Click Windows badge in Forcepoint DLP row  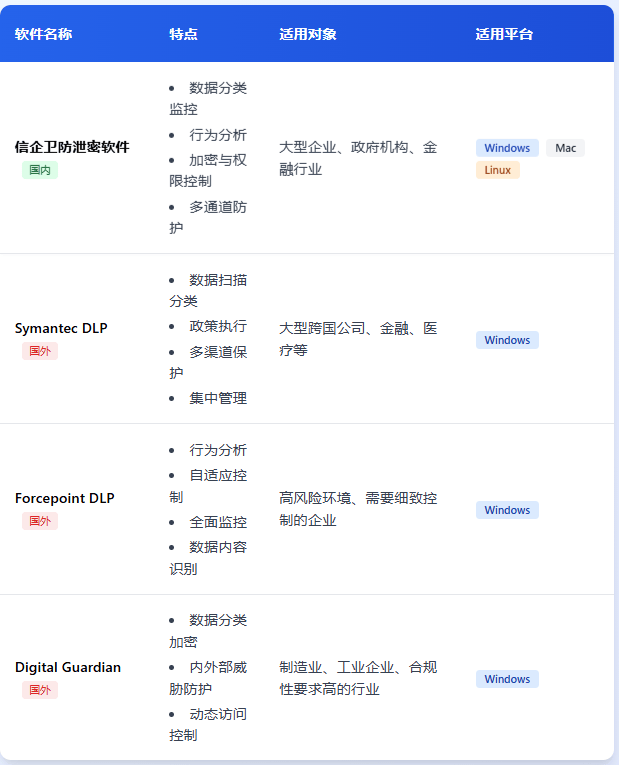pos(507,510)
